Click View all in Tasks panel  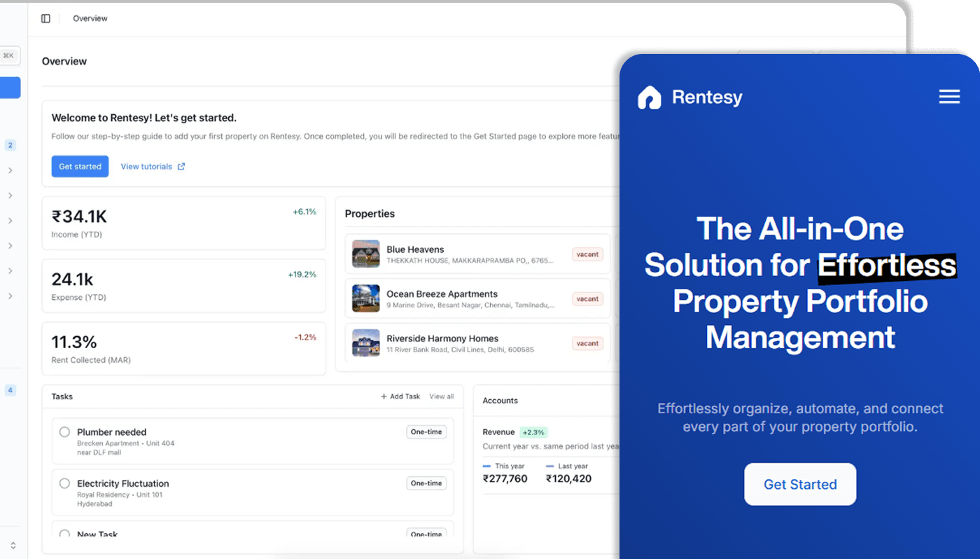tap(441, 396)
